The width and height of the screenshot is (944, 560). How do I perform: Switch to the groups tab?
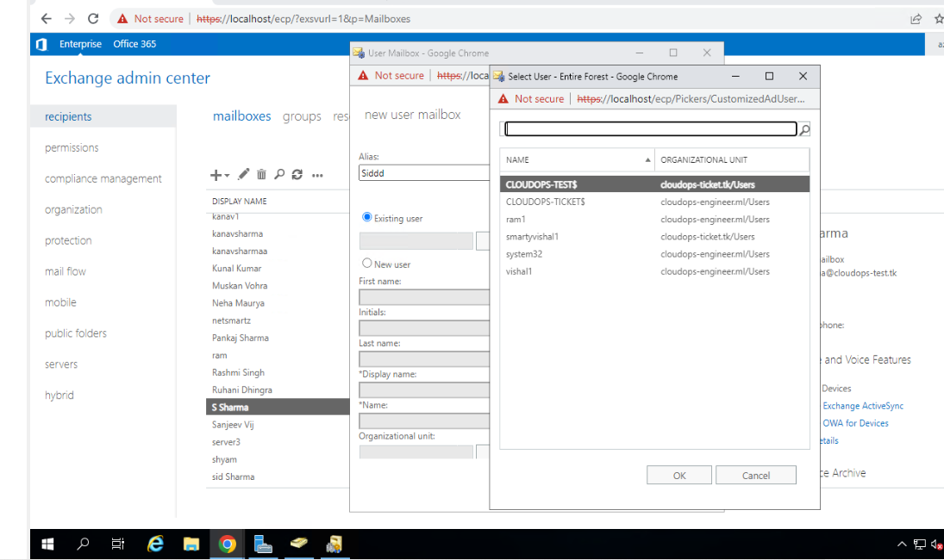pos(302,116)
